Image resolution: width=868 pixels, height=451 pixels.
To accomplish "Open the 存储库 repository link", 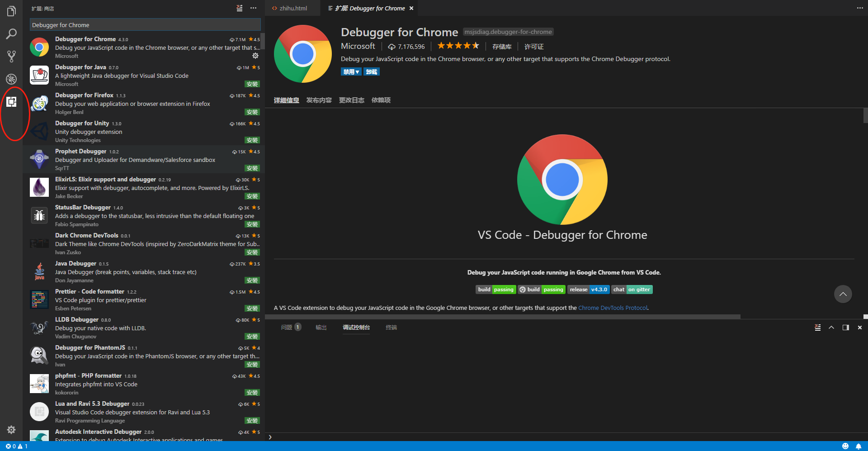I will 502,47.
